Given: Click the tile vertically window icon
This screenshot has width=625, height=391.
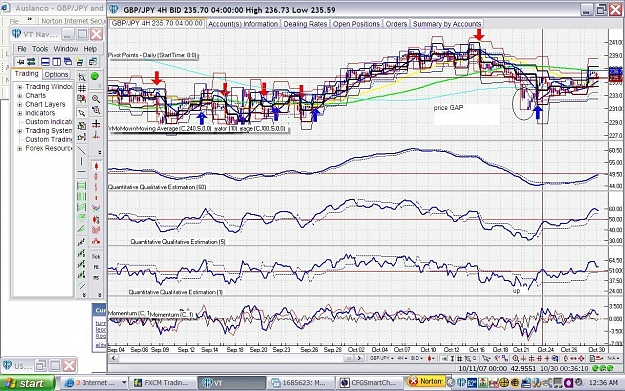Looking at the screenshot, I should [57, 62].
